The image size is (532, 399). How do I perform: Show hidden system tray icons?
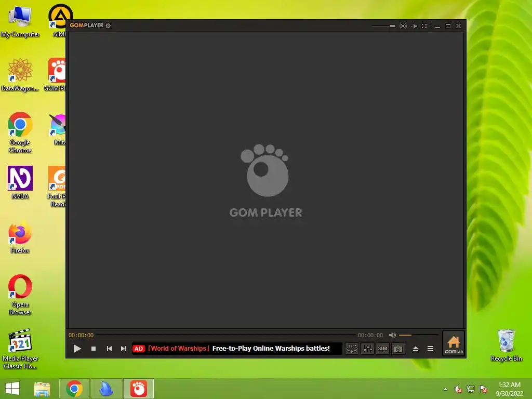445,389
